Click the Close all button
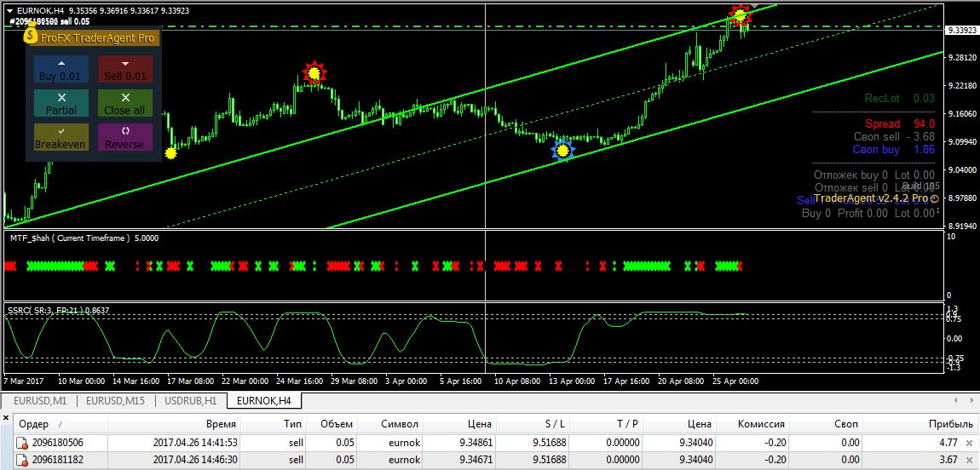This screenshot has width=980, height=470. [x=125, y=103]
